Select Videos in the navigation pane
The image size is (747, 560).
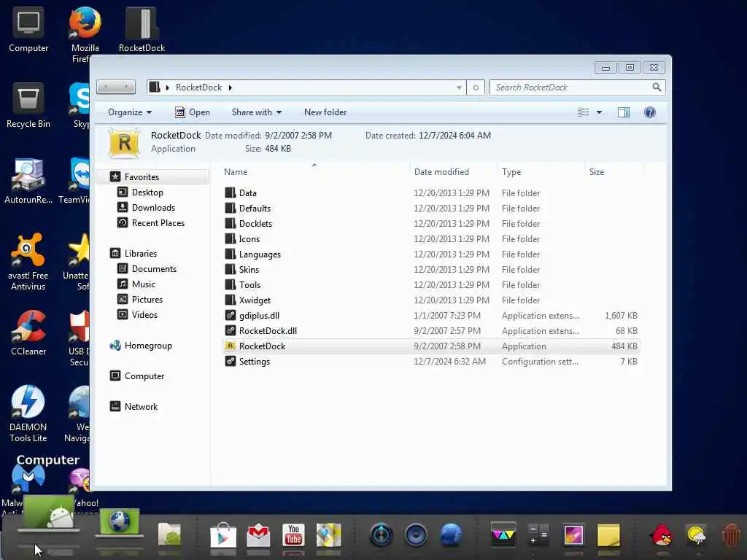pos(138,315)
